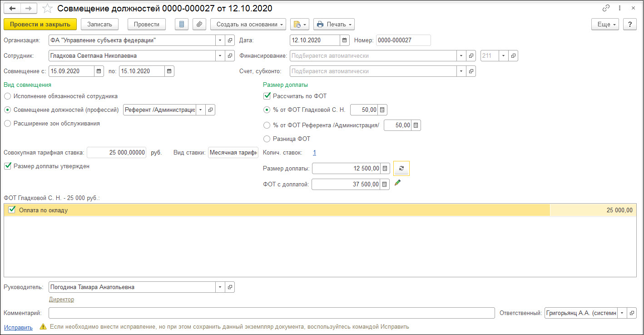This screenshot has height=335, width=644.
Task: Expand the 211 code dropdown
Action: [x=504, y=55]
